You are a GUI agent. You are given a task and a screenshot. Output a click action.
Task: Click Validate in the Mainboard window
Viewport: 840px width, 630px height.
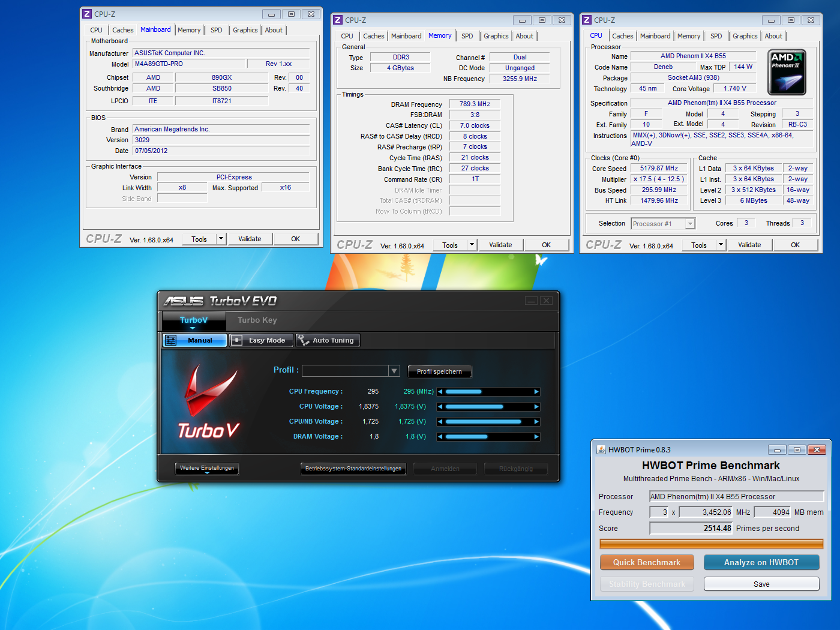(250, 239)
